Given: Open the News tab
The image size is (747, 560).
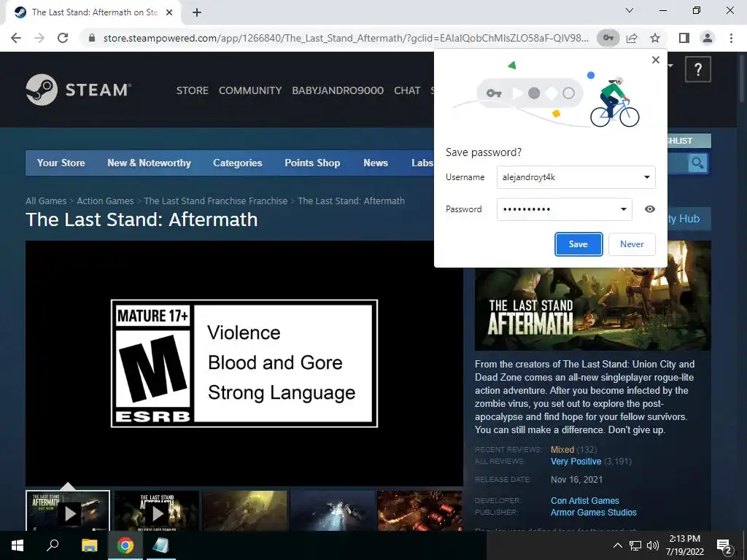Looking at the screenshot, I should (376, 163).
